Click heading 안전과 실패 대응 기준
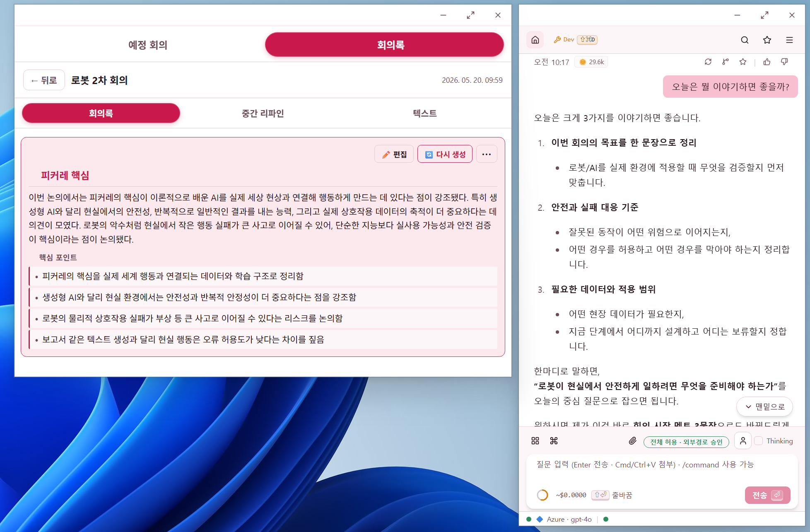Image resolution: width=810 pixels, height=532 pixels. pyautogui.click(x=595, y=207)
